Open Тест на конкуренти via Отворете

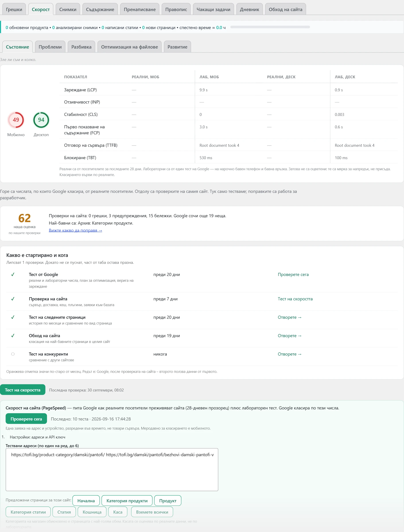[289, 354]
